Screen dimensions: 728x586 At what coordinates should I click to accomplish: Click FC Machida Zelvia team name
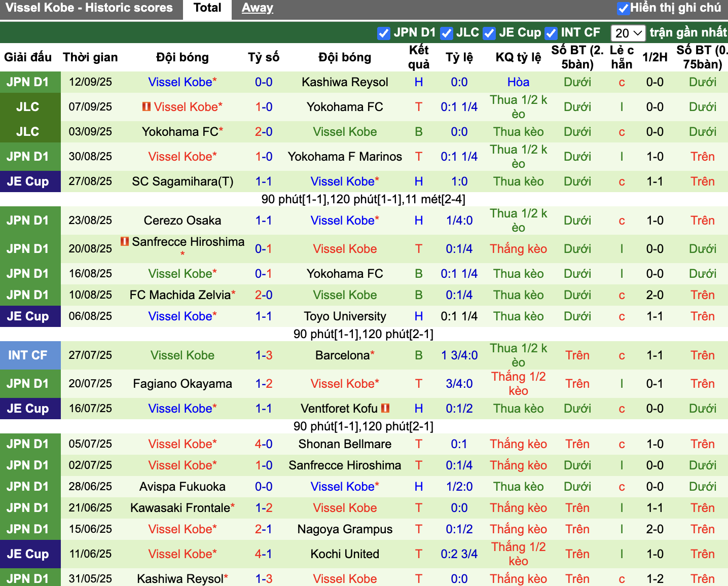click(x=180, y=295)
